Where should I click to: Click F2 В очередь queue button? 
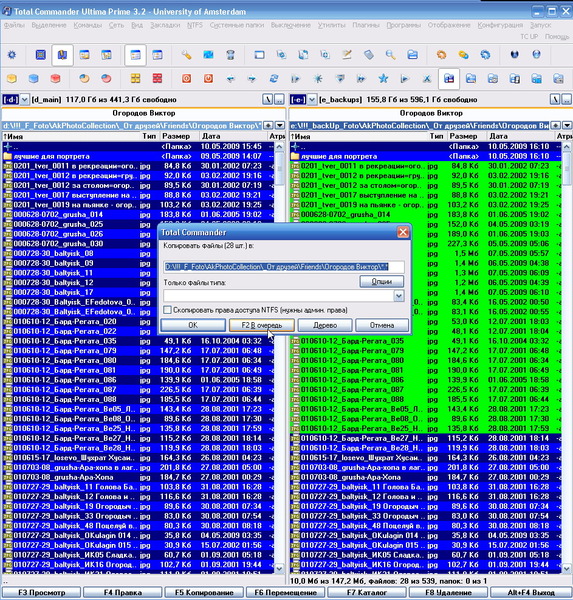click(262, 325)
